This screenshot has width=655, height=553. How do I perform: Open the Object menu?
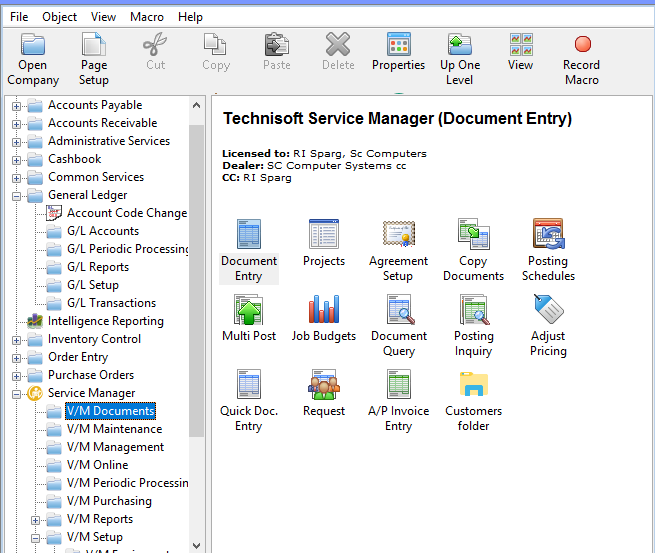[x=60, y=17]
